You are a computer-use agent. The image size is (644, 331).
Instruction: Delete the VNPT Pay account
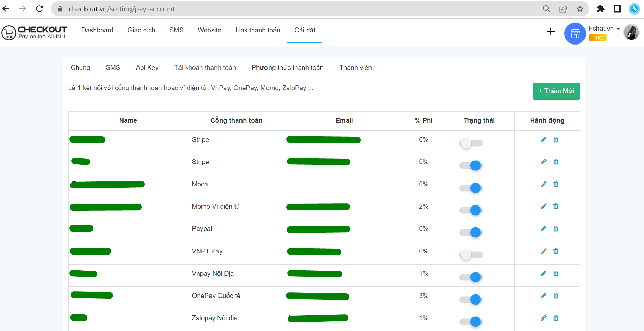pyautogui.click(x=556, y=251)
